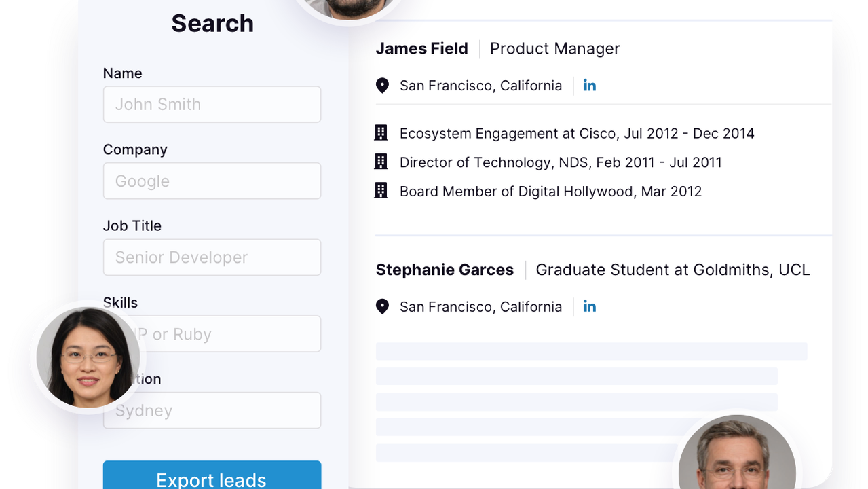Open James Field's LinkedIn profile icon
Image resolution: width=868 pixels, height=489 pixels.
point(589,85)
